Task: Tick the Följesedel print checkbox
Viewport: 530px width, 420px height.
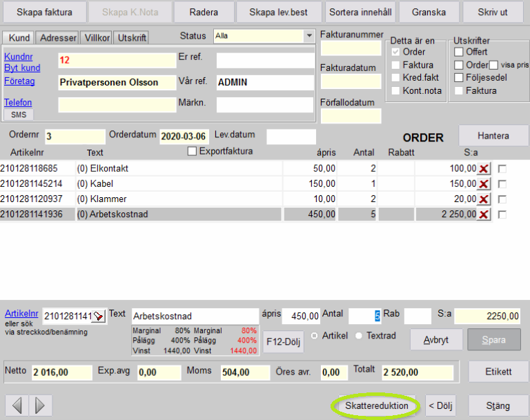Action: coord(459,78)
